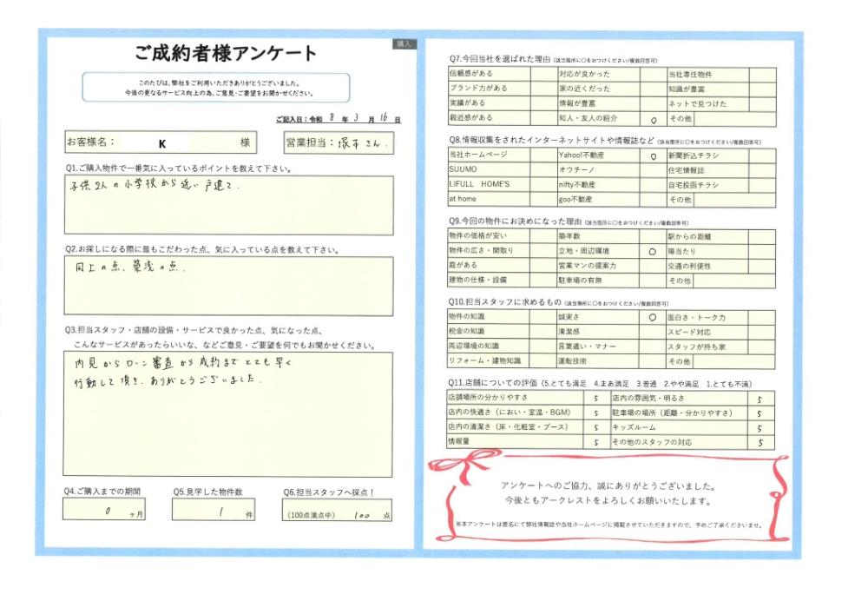Check the 知人・友人の紹介 circled box
The height and width of the screenshot is (614, 868).
coord(654,118)
